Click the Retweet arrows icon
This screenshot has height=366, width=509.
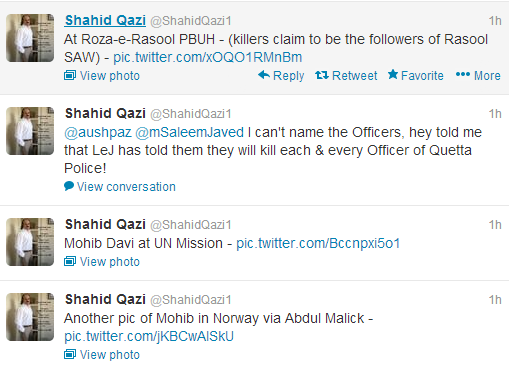click(x=322, y=75)
